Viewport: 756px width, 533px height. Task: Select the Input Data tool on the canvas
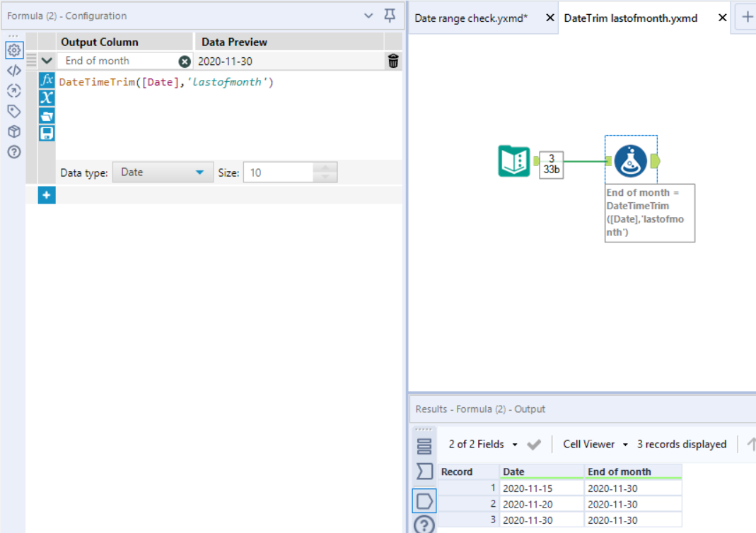(x=514, y=160)
